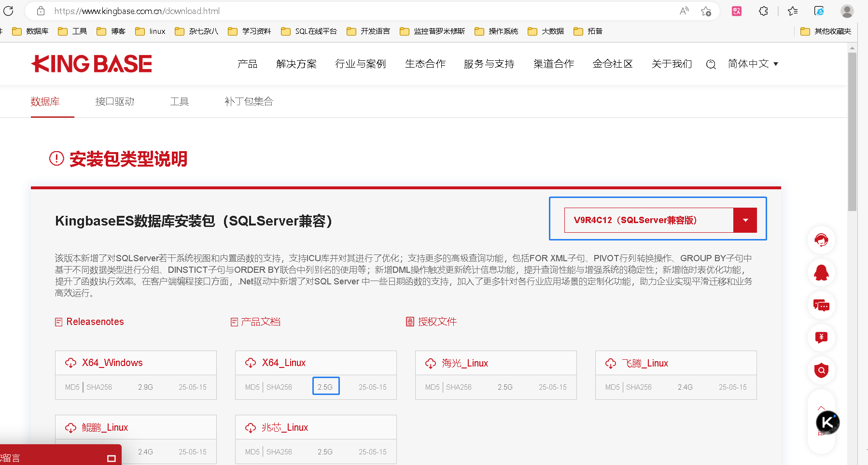Open the site search magnifier icon

click(x=711, y=64)
